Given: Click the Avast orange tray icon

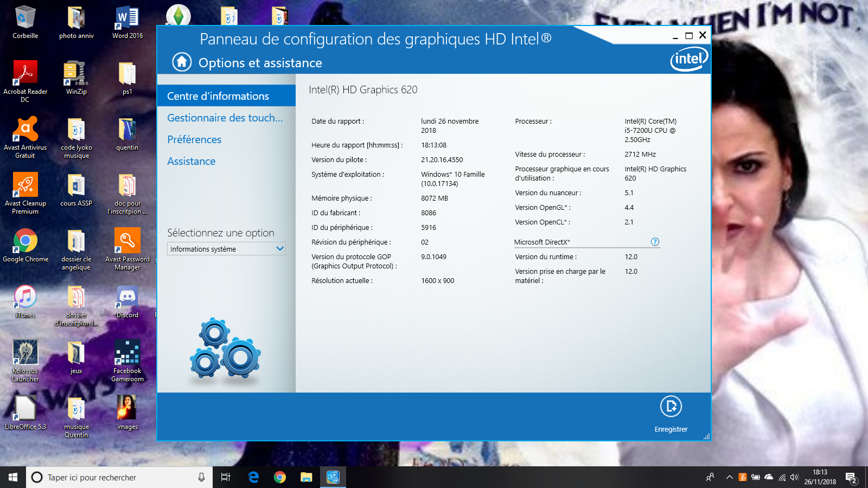Looking at the screenshot, I should (x=743, y=477).
